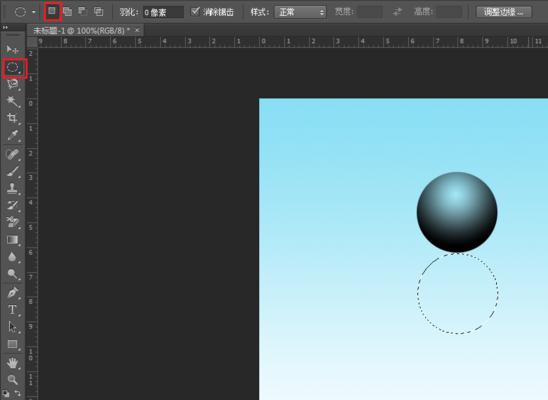The height and width of the screenshot is (400, 548).
Task: Click the ruler origin corner box
Action: [32, 42]
